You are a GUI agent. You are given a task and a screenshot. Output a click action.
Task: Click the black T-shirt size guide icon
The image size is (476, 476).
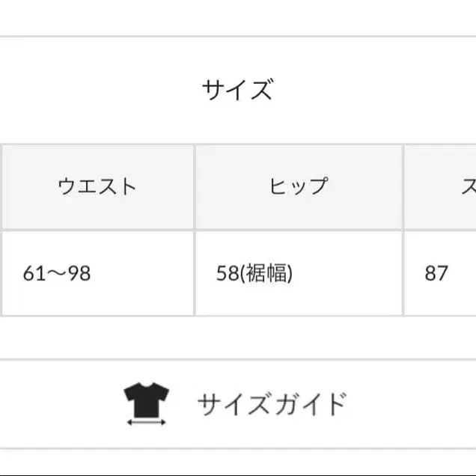(147, 395)
